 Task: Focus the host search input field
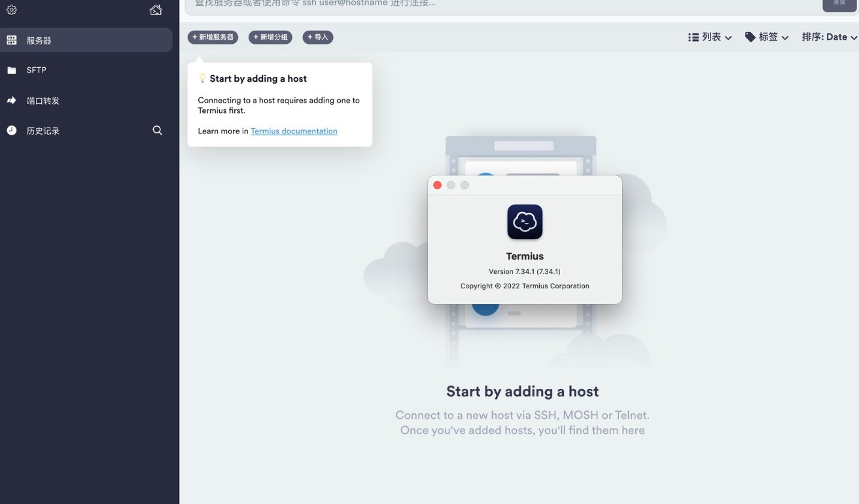click(500, 5)
